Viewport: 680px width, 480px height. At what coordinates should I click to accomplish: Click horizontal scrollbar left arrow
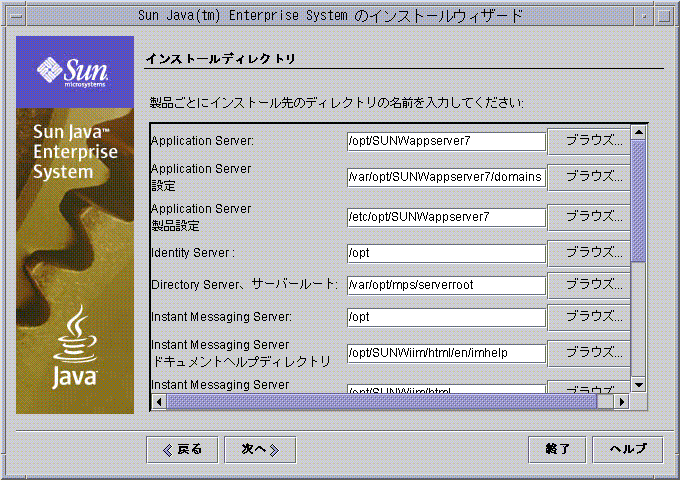click(x=159, y=402)
